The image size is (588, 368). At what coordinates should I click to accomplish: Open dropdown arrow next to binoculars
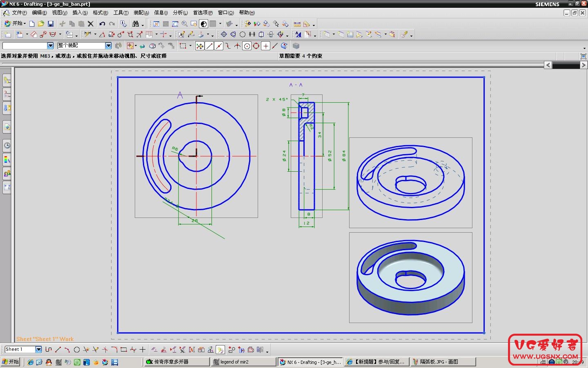[143, 25]
